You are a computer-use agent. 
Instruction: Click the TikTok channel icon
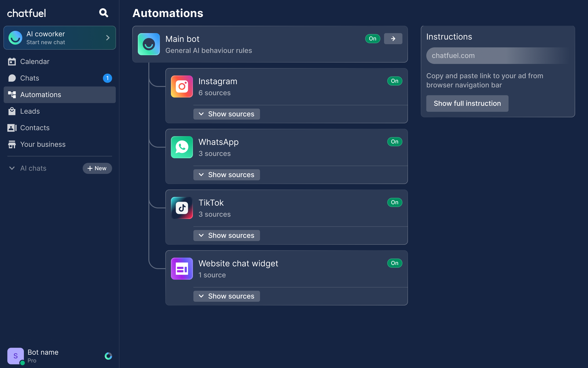pyautogui.click(x=182, y=208)
